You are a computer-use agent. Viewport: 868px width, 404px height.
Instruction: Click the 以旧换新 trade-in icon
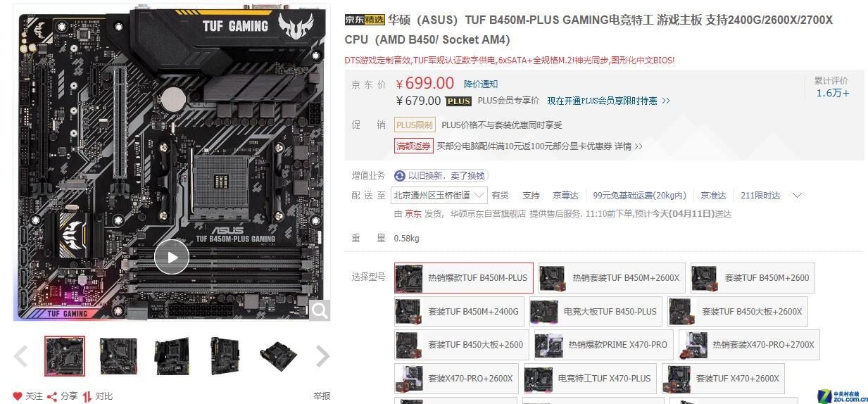pos(400,175)
